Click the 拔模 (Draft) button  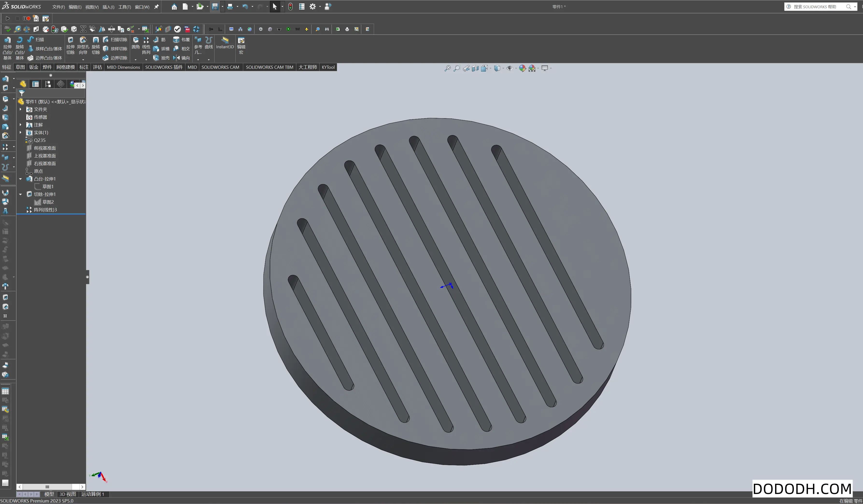(x=161, y=48)
